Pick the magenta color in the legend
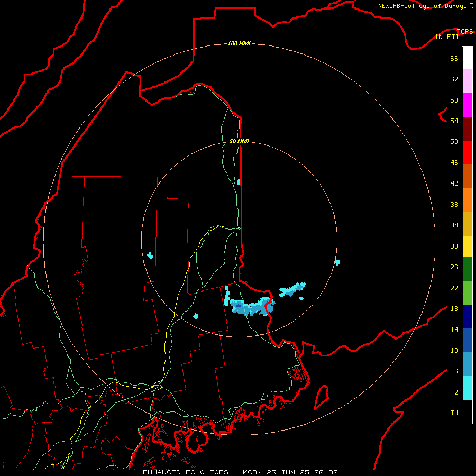The image size is (476, 476). click(467, 105)
